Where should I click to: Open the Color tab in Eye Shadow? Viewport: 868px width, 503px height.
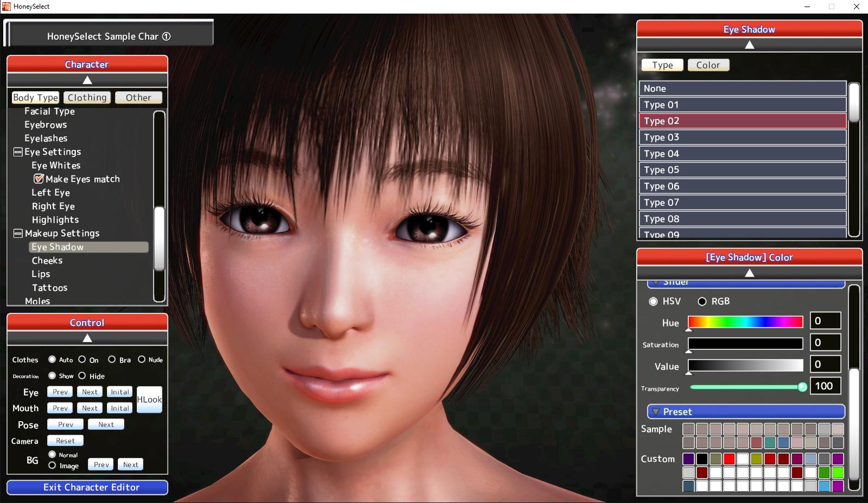pos(708,65)
